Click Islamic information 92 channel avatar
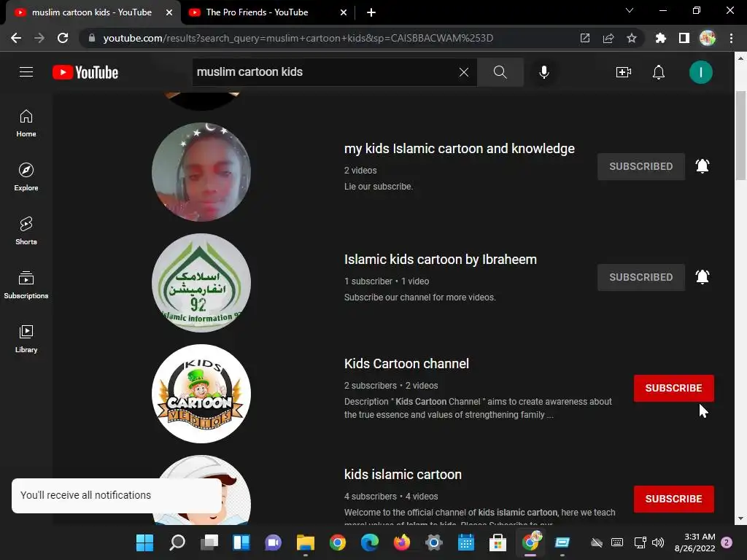This screenshot has width=747, height=560. coord(201,283)
